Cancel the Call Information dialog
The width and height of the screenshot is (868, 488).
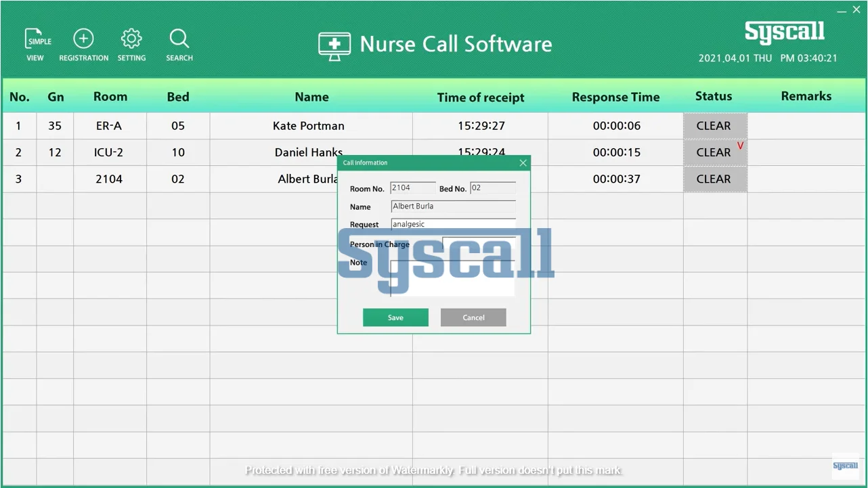click(x=473, y=317)
